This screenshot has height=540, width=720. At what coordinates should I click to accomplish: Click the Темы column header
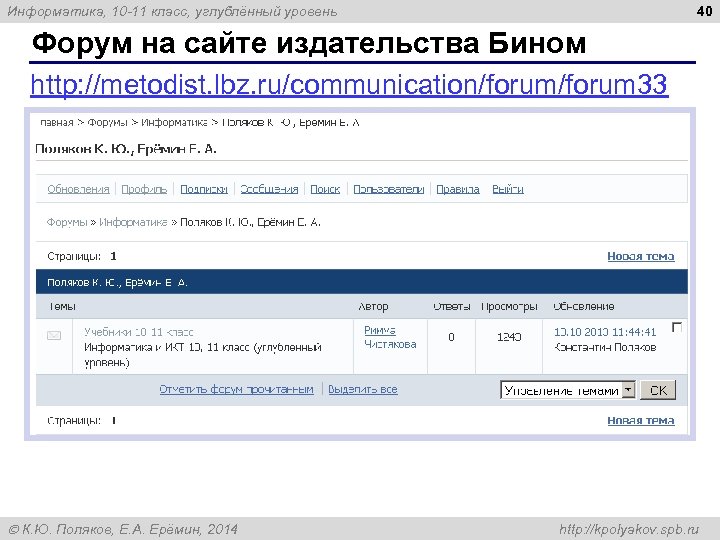click(62, 306)
